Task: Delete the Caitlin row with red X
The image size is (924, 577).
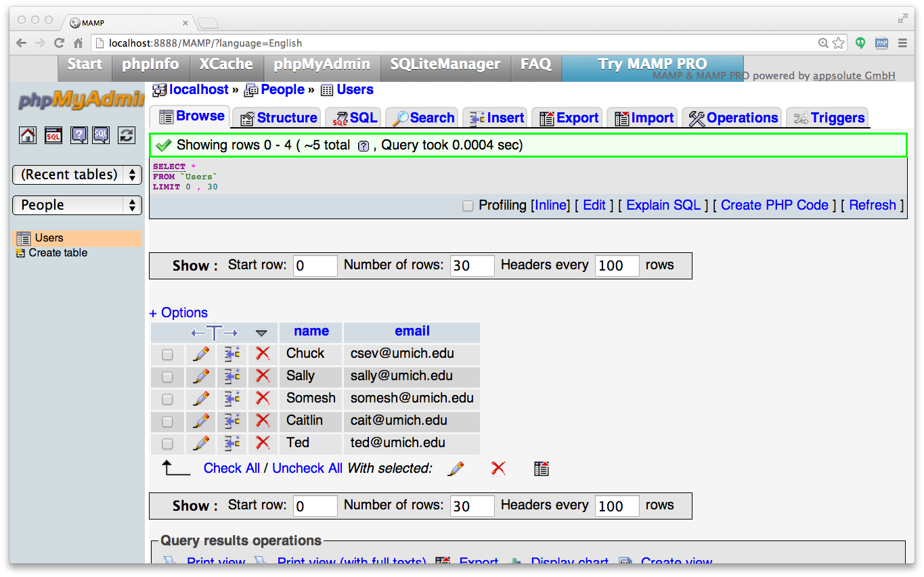Action: pyautogui.click(x=263, y=421)
